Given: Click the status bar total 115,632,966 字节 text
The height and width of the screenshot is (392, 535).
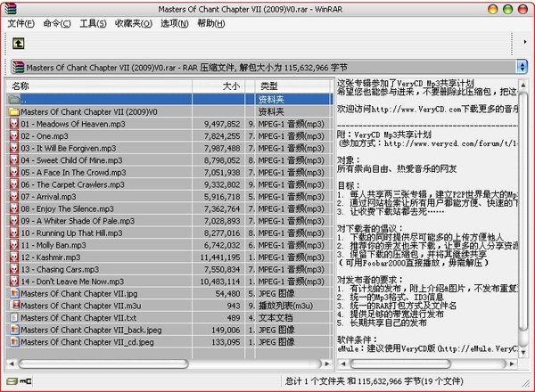Looking at the screenshot, I should click(x=390, y=381).
